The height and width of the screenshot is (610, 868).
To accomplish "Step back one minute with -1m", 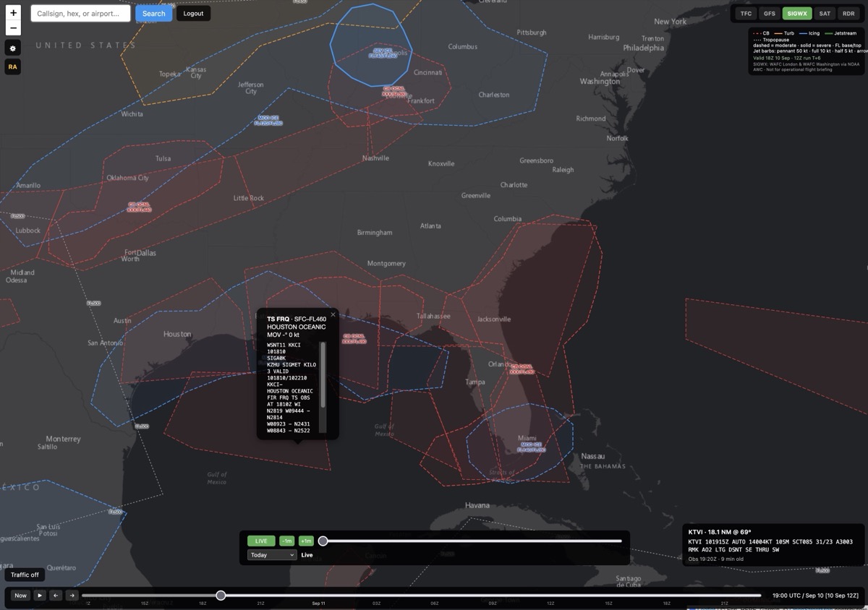I will [x=287, y=541].
